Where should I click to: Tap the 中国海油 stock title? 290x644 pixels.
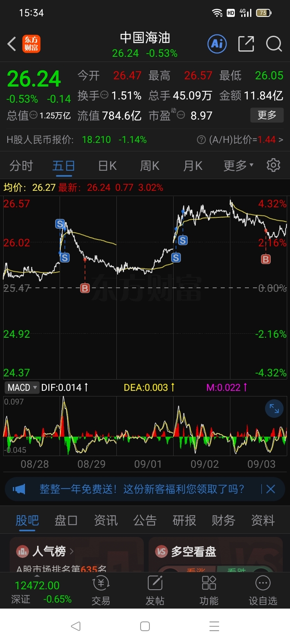(x=145, y=38)
